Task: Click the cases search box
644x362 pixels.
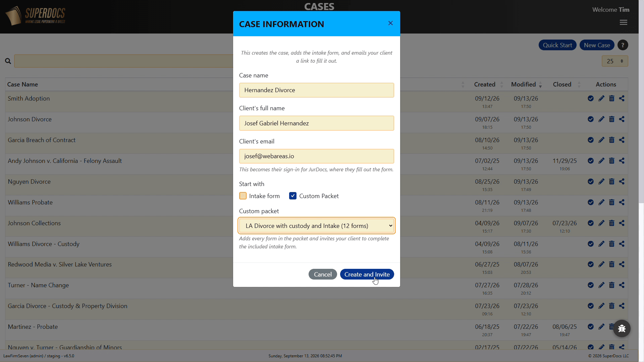Action: [123, 61]
